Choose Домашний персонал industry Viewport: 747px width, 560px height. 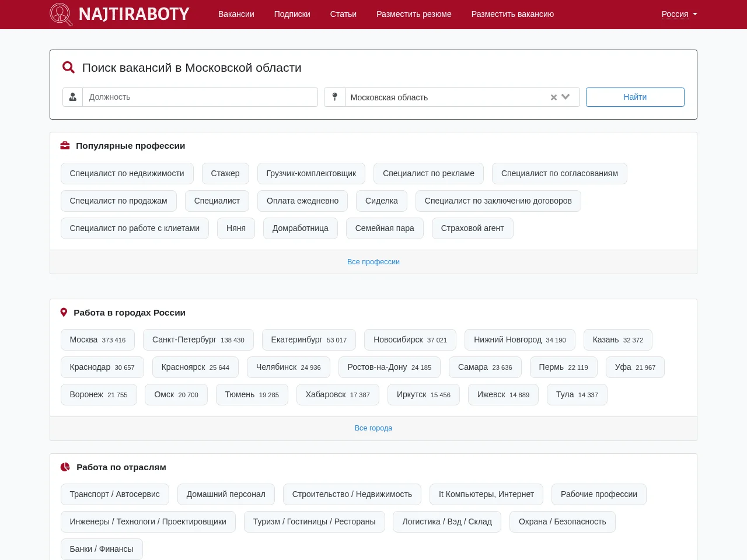click(x=226, y=495)
